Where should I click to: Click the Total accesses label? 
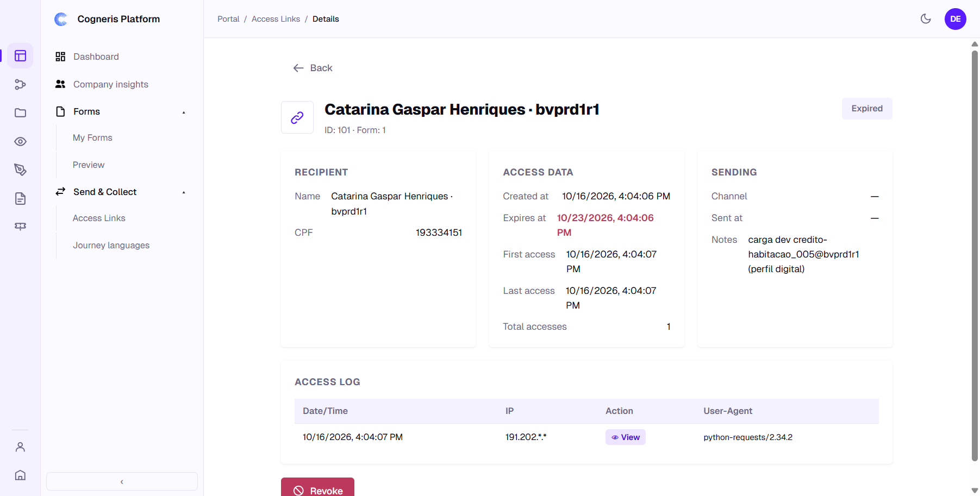[534, 327]
